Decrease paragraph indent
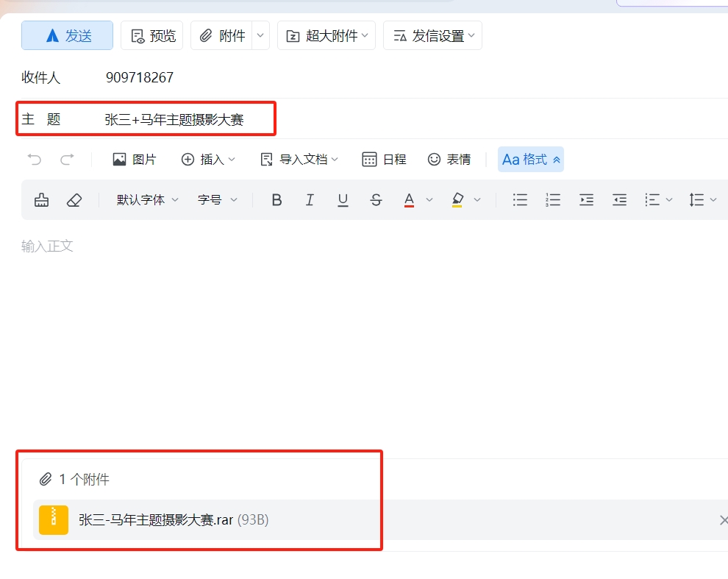 pos(620,199)
